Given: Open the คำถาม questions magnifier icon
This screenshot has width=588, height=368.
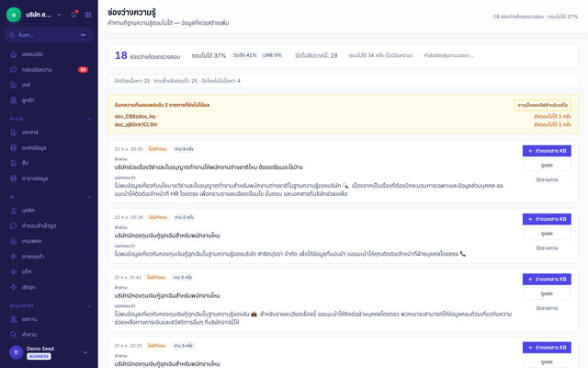Looking at the screenshot, I should point(14,334).
